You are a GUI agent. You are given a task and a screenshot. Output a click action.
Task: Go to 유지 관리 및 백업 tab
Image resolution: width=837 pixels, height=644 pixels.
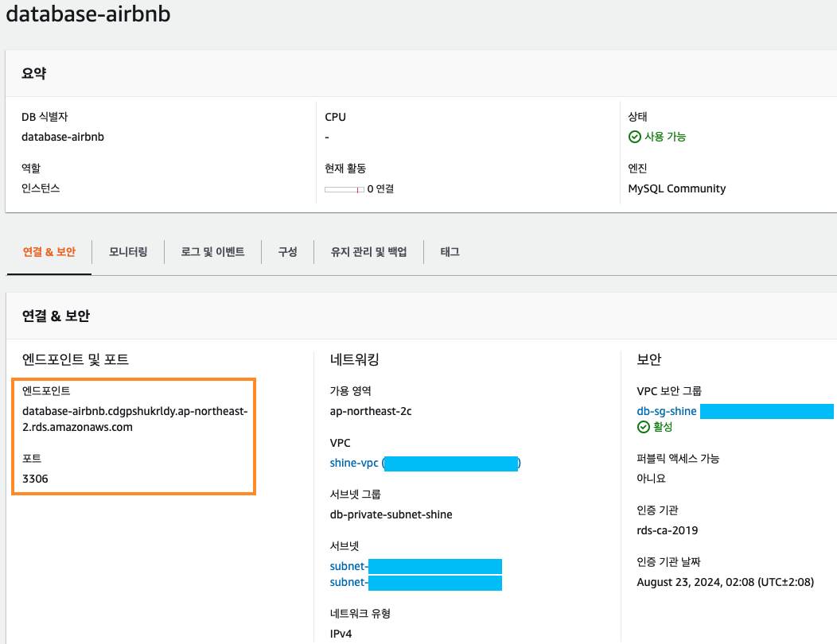click(x=369, y=252)
